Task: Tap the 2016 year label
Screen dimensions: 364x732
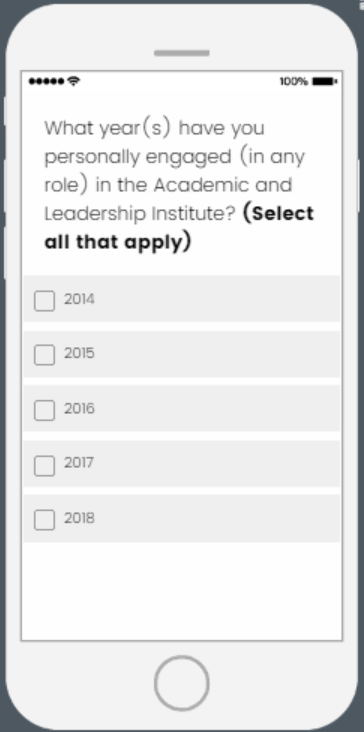Action: 79,408
